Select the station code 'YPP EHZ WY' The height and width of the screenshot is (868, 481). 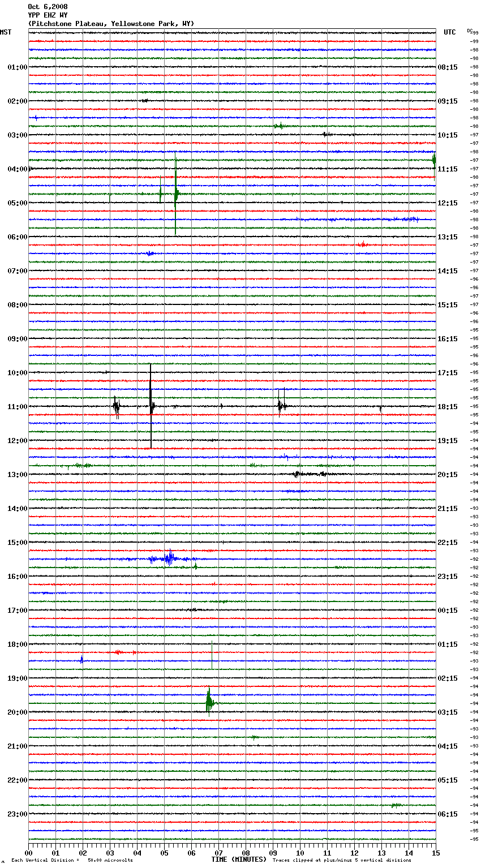[x=48, y=15]
